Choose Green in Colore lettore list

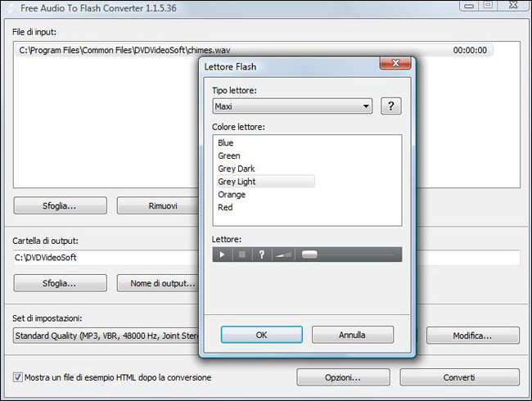point(228,155)
